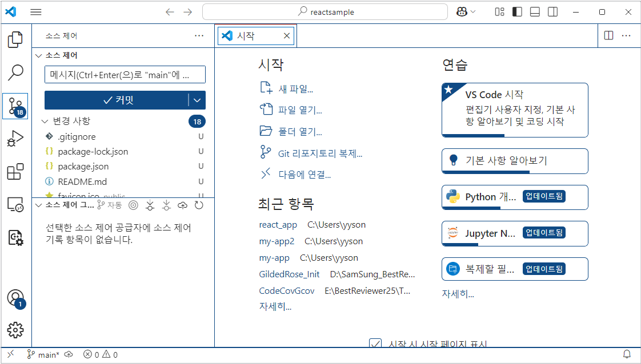Toggle primary side bar visibility
641x364 pixels.
click(x=517, y=12)
